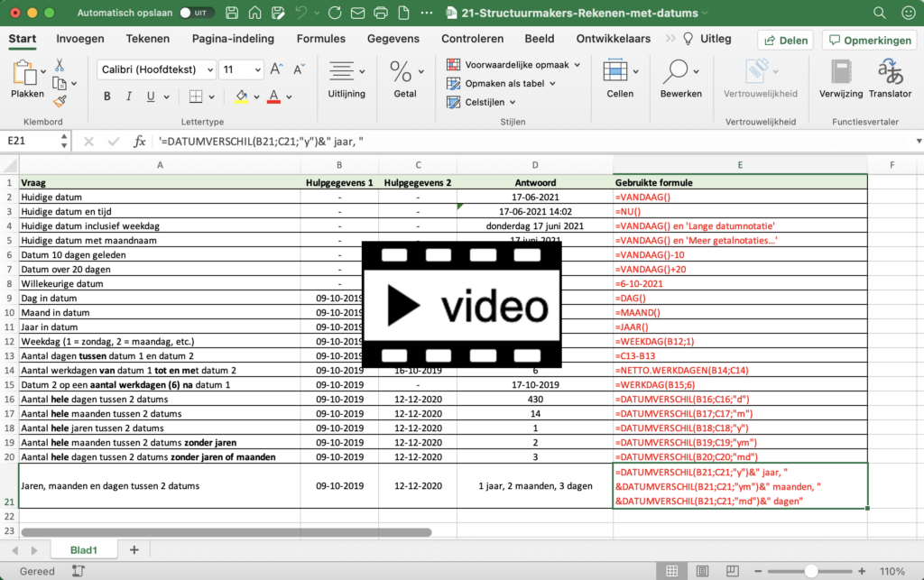Open the font name dropdown Calibri
The width and height of the screenshot is (924, 580).
coord(156,69)
